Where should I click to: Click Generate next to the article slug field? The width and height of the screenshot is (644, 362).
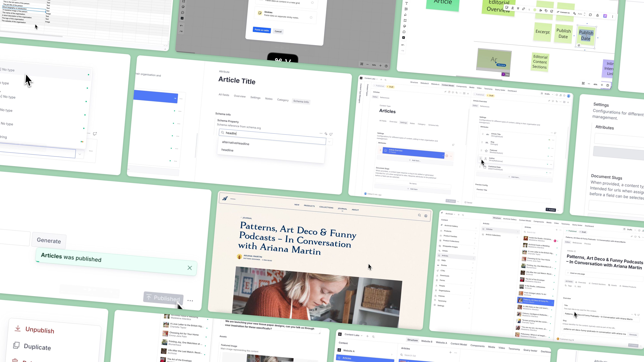coord(633,335)
